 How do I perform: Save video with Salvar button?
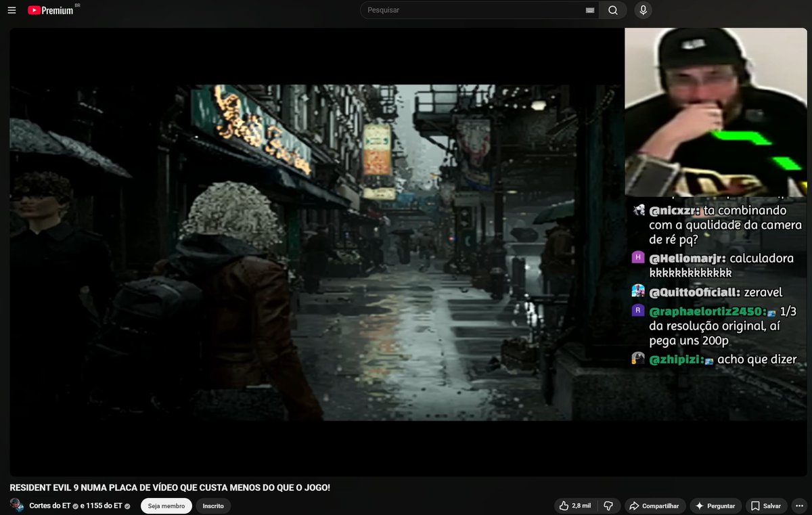766,506
